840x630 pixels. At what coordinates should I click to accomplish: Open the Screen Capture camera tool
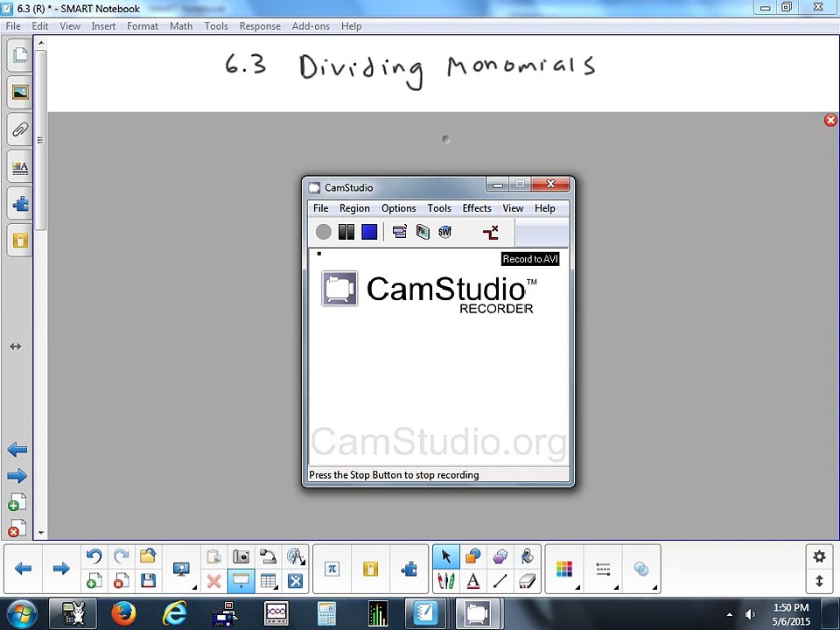pos(241,556)
